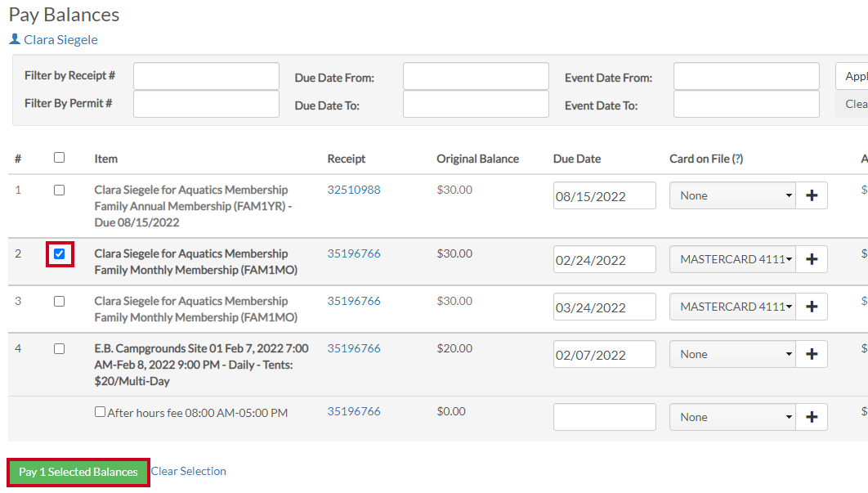Viewport: 868px width, 493px height.
Task: Open receipt 35196766 in After hours fee row
Action: point(354,411)
